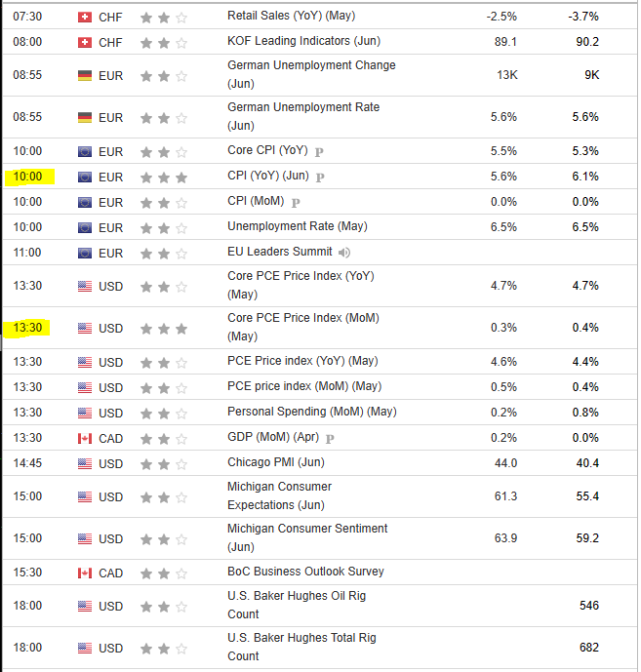This screenshot has height=672, width=641.
Task: Open the Personal Spending (MoM) (May) event
Action: (312, 412)
